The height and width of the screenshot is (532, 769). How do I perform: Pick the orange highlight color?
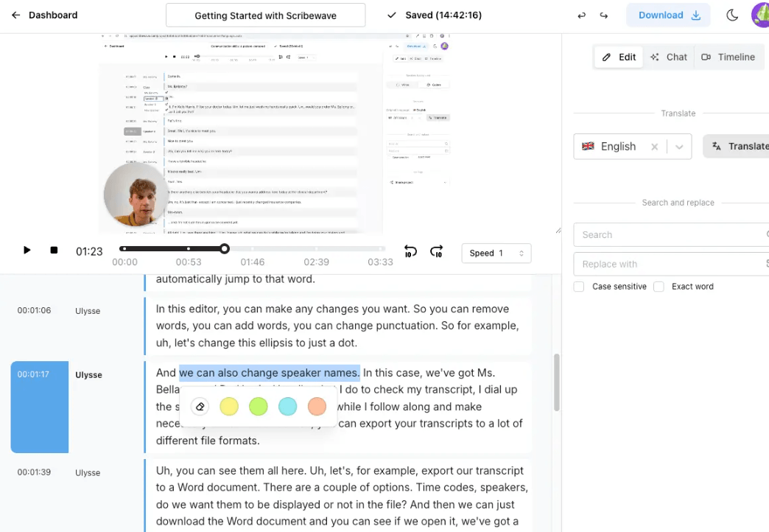(317, 407)
